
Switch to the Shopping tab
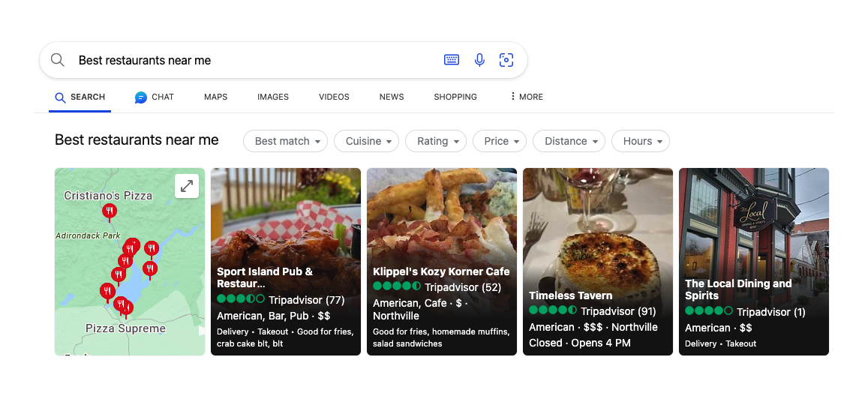pos(455,97)
